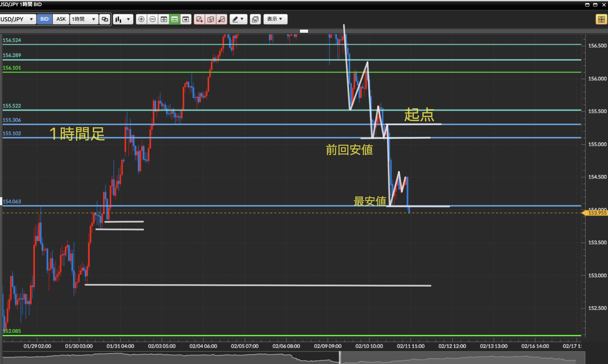Click the zoom out minus icon
The width and height of the screenshot is (608, 364).
pyautogui.click(x=152, y=19)
